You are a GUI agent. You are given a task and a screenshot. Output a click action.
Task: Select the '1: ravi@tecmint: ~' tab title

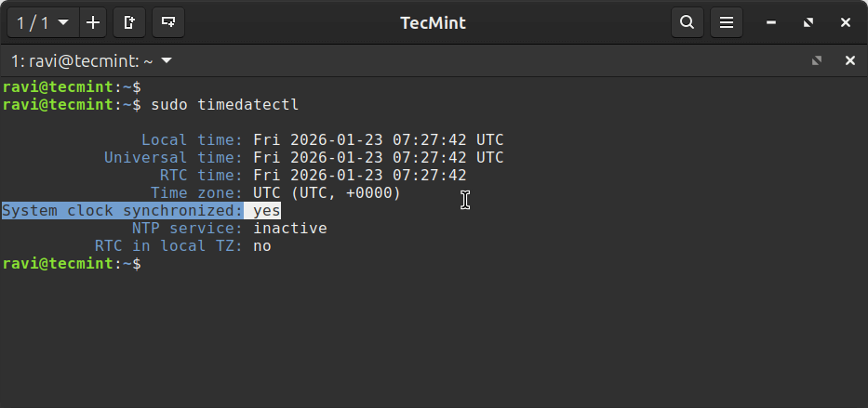tap(82, 60)
